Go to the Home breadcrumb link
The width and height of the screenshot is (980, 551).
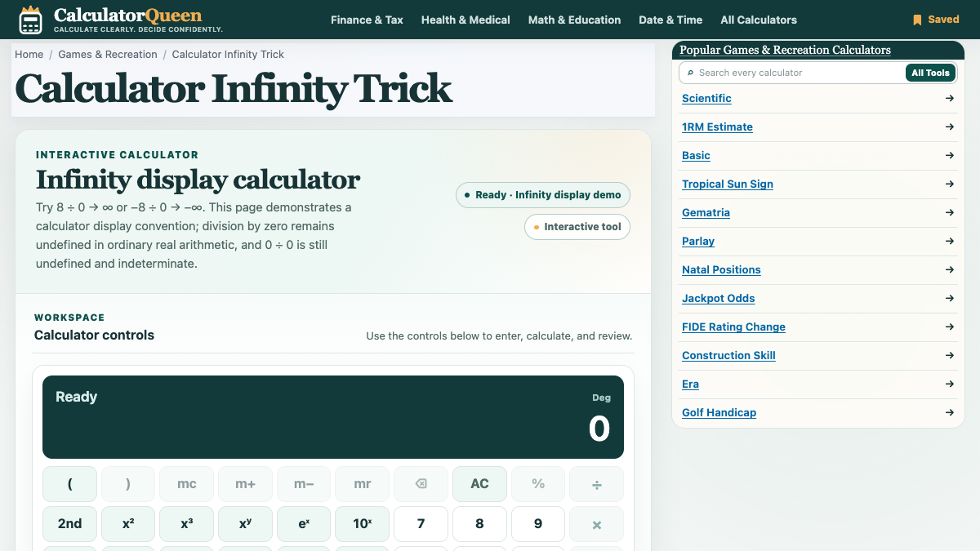click(x=29, y=54)
